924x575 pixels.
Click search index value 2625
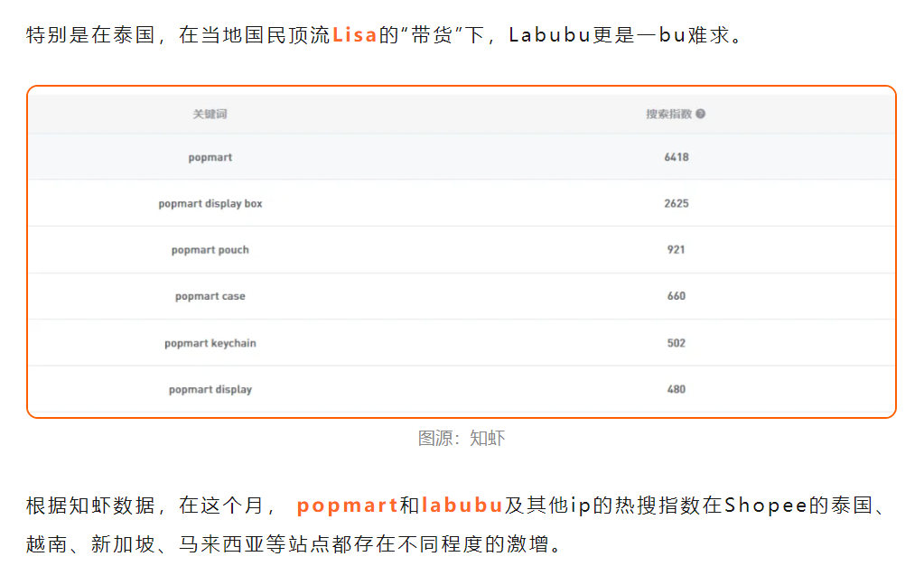coord(676,203)
